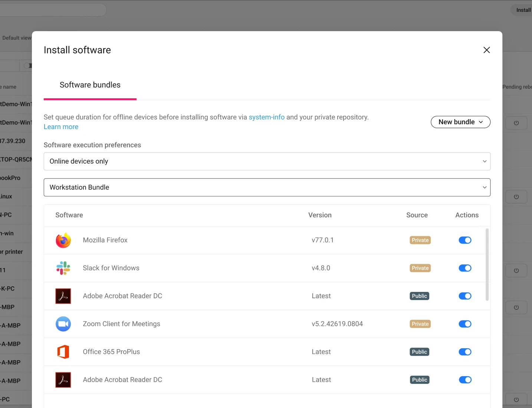Click Public badge of Acrobat below Office
Viewport: 532px width, 408px height.
point(419,380)
